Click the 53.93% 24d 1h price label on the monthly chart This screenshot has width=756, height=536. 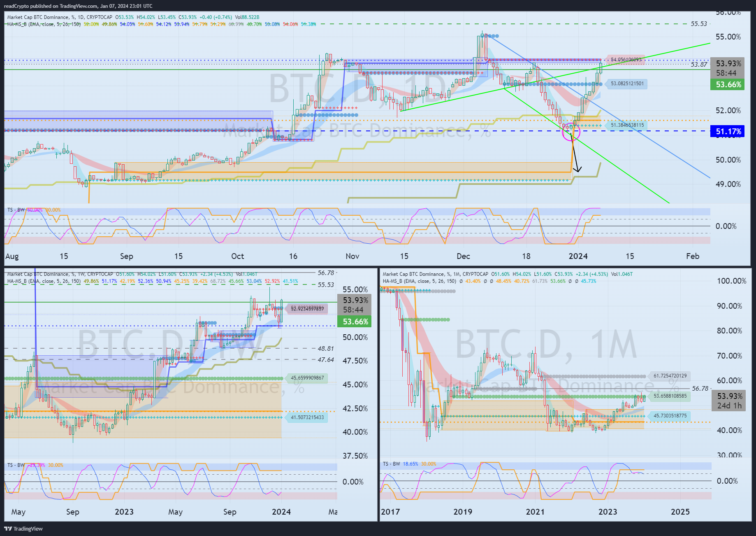click(729, 401)
